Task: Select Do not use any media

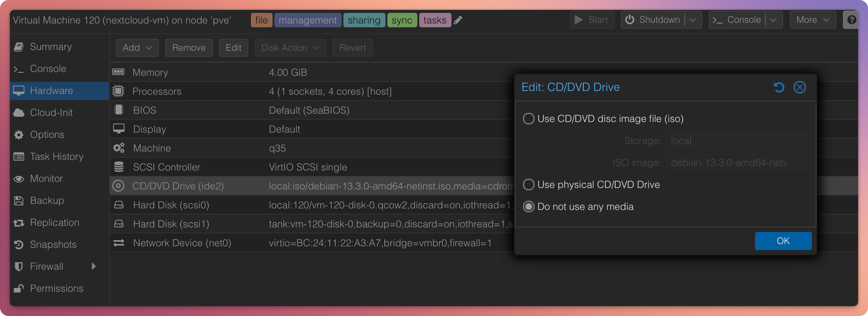Action: (x=528, y=206)
